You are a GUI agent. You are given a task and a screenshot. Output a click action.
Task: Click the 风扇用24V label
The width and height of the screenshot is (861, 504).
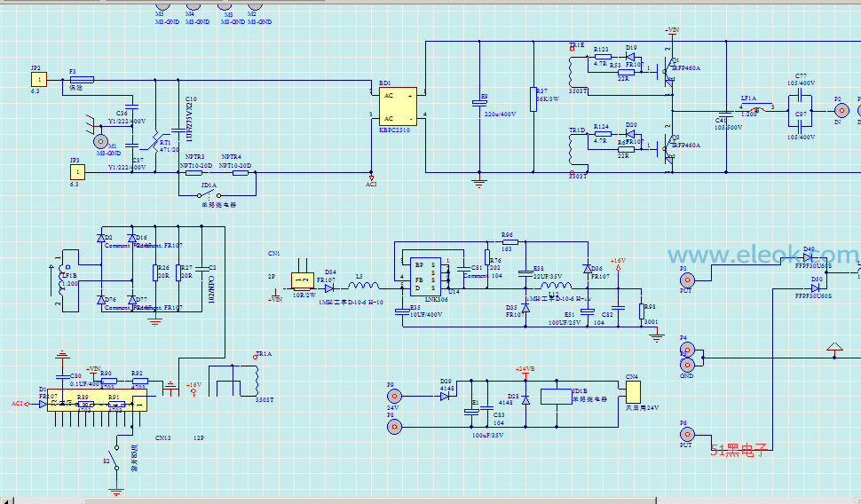pos(642,408)
